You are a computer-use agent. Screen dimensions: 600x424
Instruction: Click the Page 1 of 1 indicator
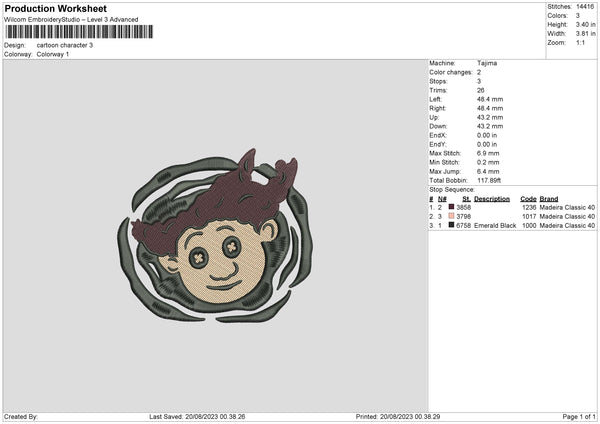(x=579, y=416)
